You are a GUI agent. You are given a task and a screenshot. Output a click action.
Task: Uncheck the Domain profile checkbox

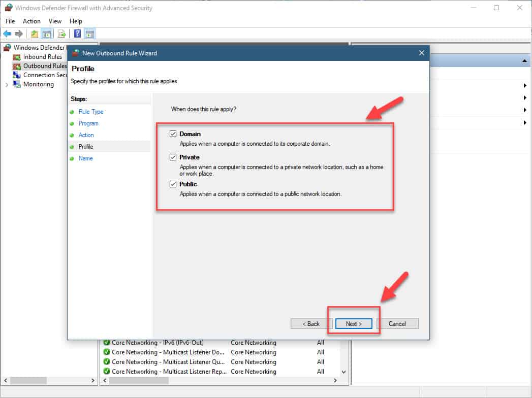(173, 134)
